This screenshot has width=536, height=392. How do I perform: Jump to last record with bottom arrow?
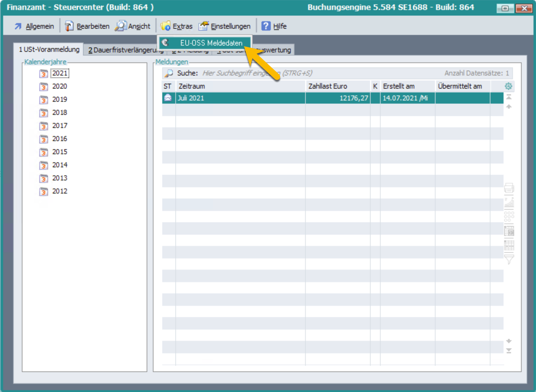coord(509,351)
